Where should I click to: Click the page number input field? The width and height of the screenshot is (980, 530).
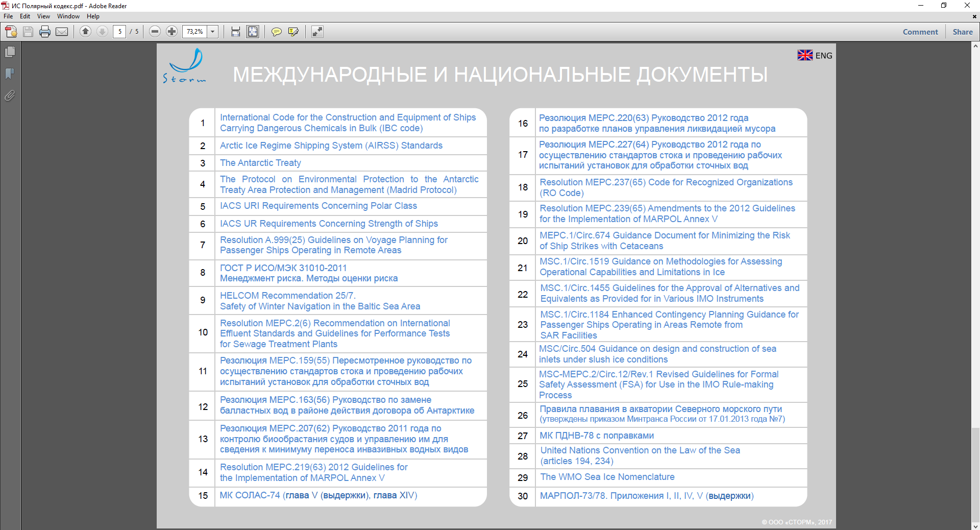pos(119,32)
